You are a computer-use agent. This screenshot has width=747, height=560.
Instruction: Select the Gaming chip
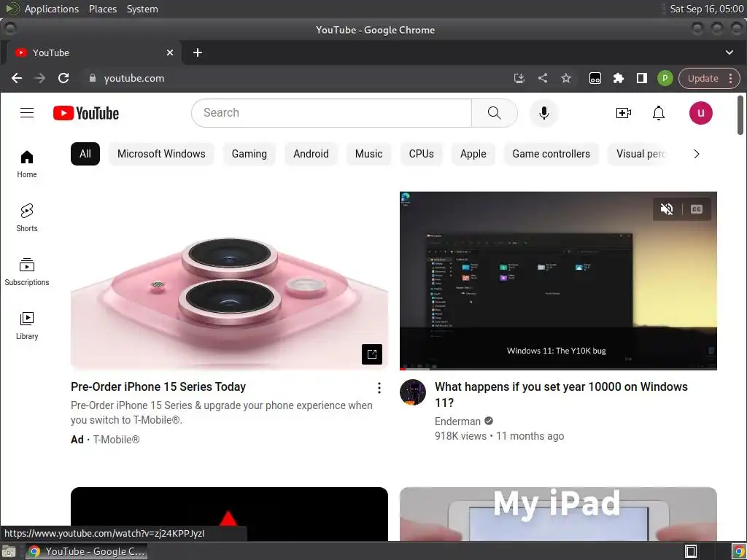coord(249,154)
